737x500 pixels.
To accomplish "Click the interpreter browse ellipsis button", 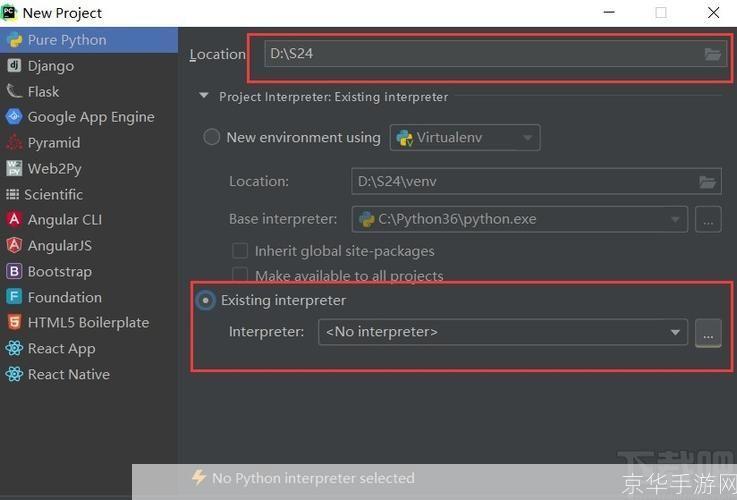I will pyautogui.click(x=707, y=333).
